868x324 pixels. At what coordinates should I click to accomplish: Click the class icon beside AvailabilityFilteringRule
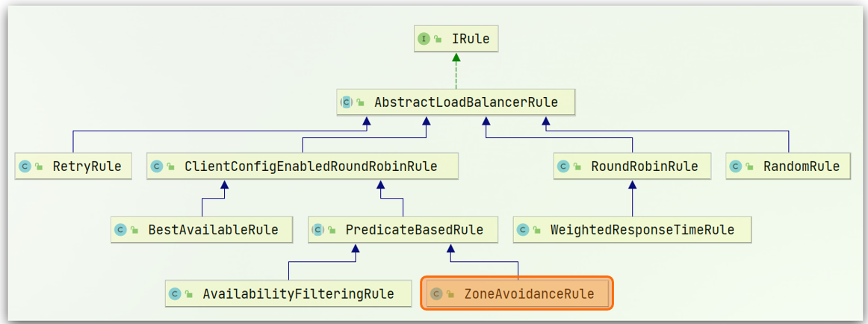175,293
